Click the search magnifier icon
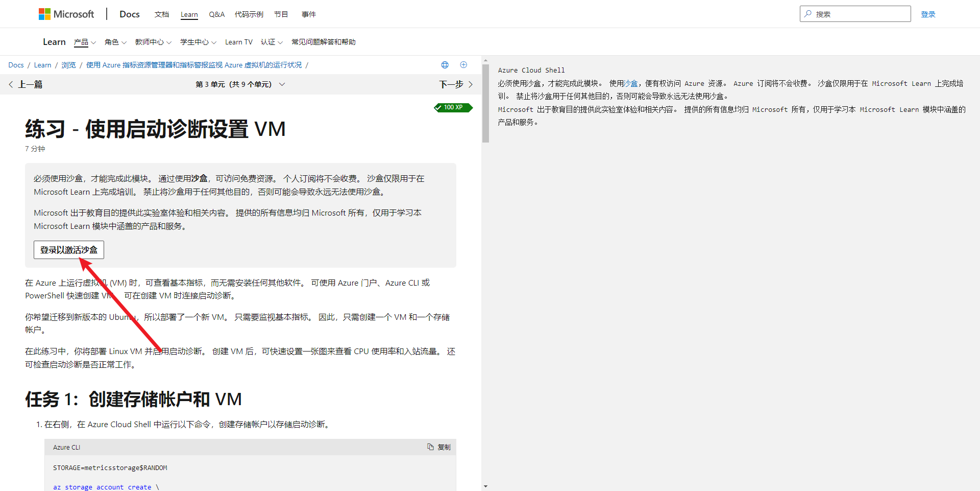980x491 pixels. pos(808,14)
